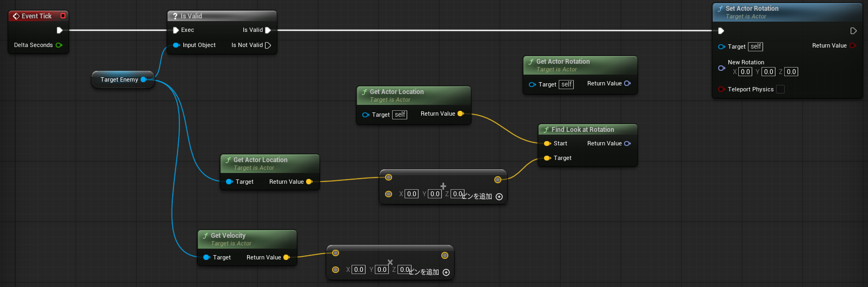Click the Start pin on Find Look at Rotation
The height and width of the screenshot is (287, 868).
coord(547,144)
